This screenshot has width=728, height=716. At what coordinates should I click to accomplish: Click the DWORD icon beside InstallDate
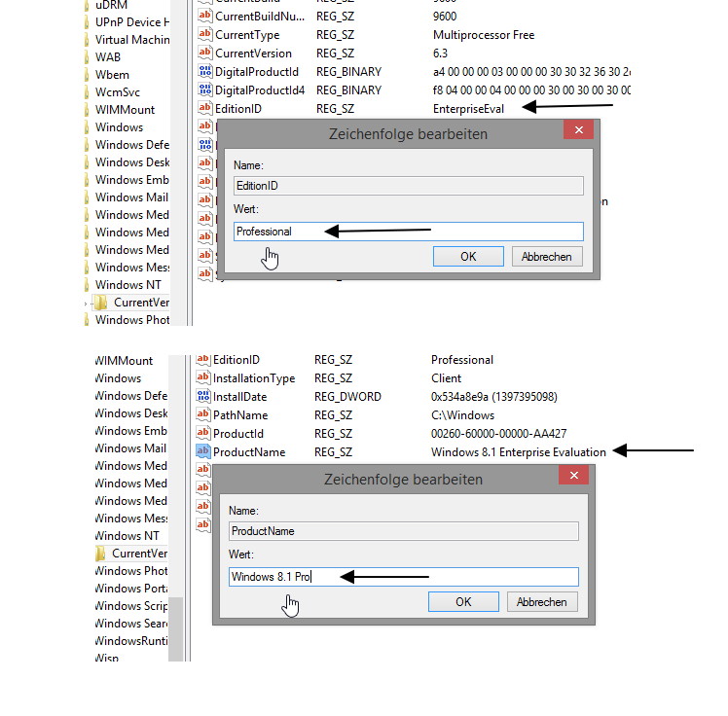coord(202,396)
